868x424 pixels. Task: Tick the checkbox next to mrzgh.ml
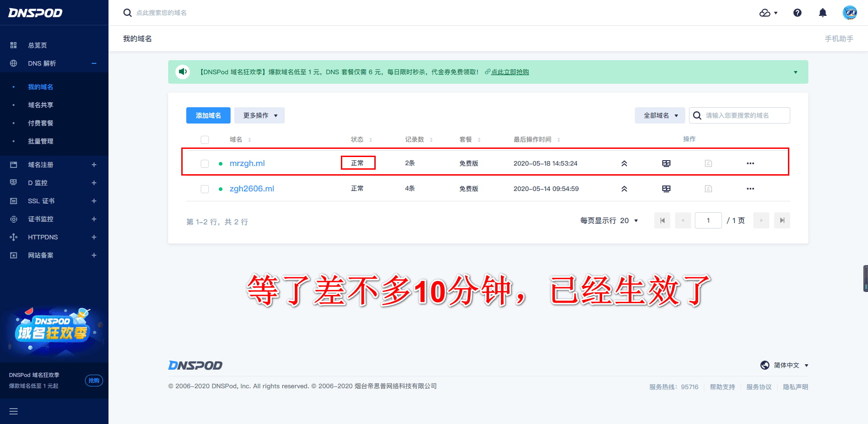click(x=205, y=163)
